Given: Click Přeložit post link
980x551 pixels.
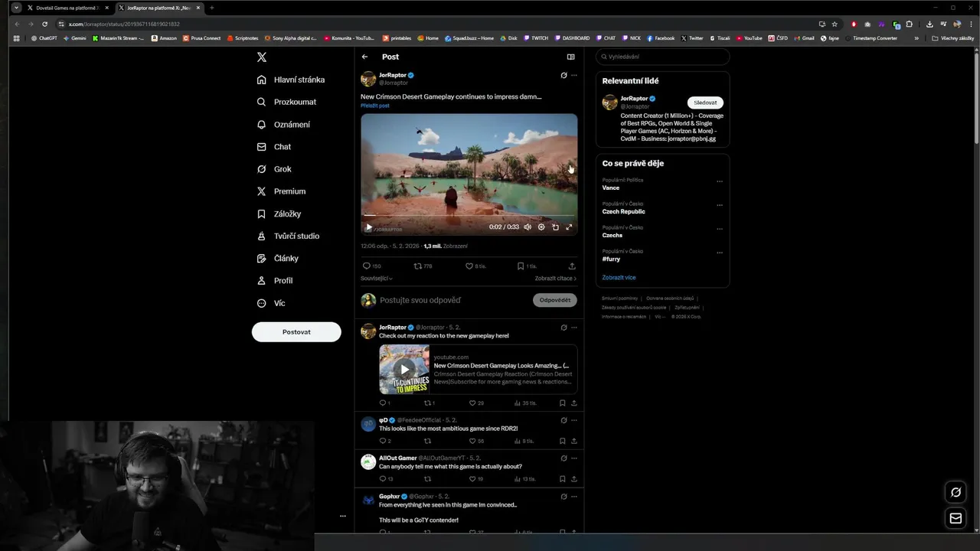Looking at the screenshot, I should [375, 106].
